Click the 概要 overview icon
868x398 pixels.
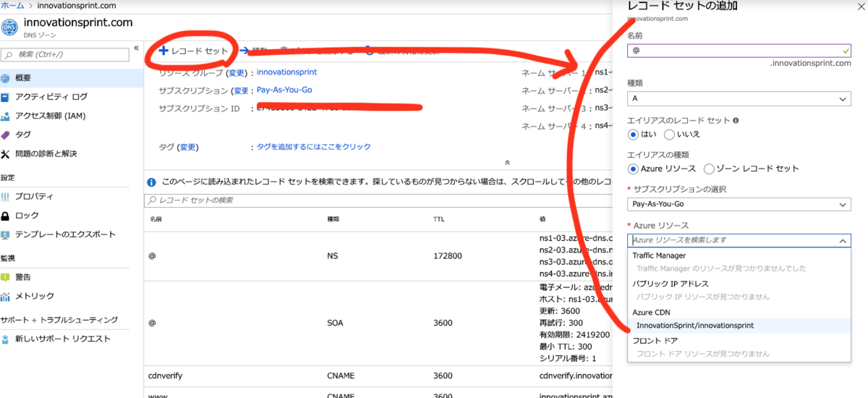(x=6, y=78)
